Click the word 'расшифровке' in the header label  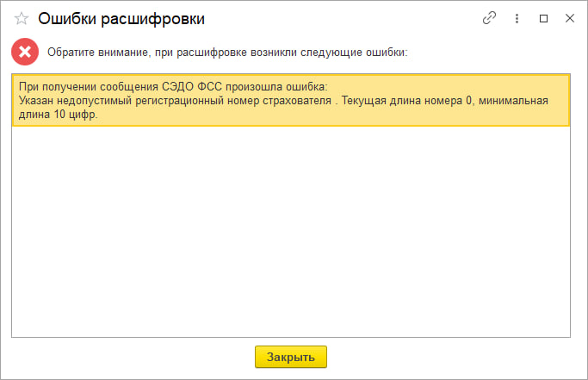pyautogui.click(x=212, y=53)
